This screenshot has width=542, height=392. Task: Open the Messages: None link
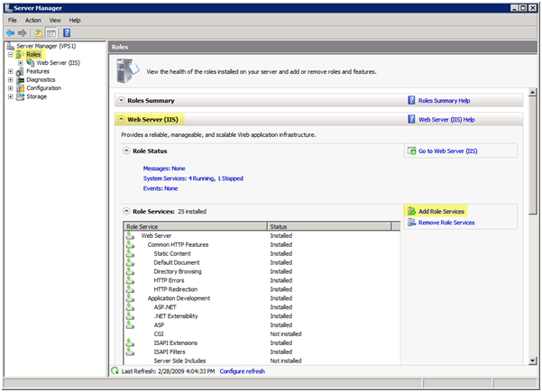[x=164, y=169]
